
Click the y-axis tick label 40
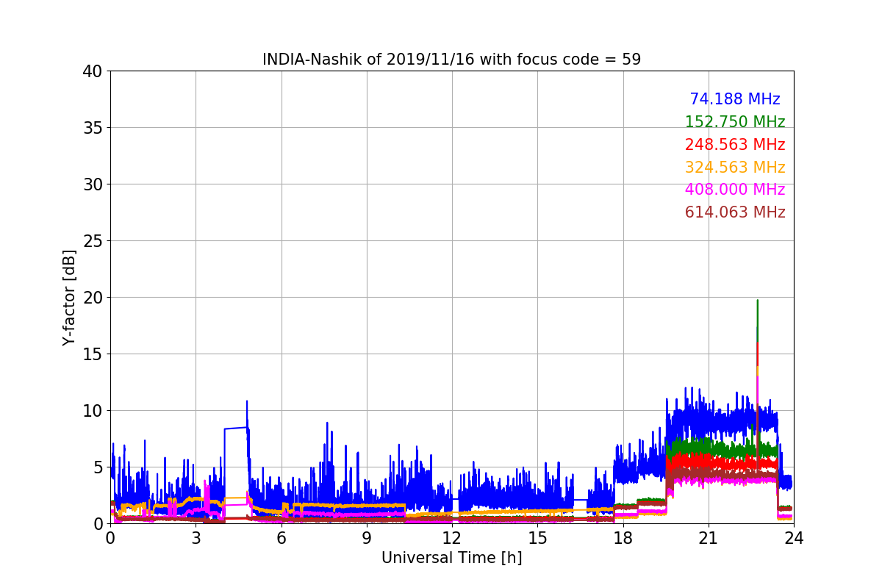(93, 71)
